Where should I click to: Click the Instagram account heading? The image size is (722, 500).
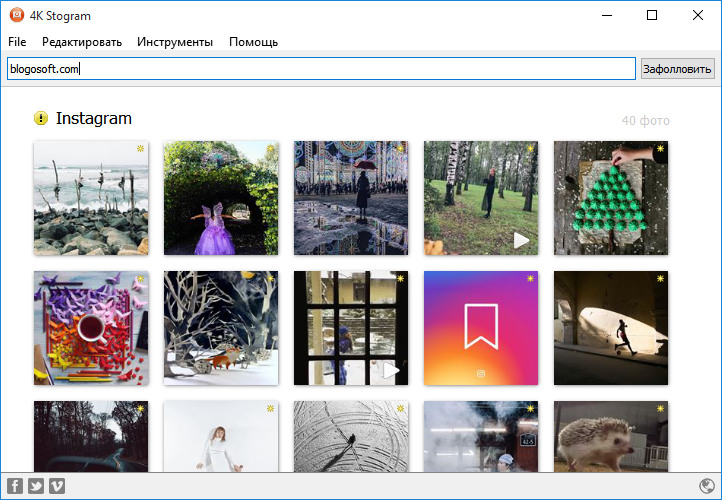tap(94, 118)
